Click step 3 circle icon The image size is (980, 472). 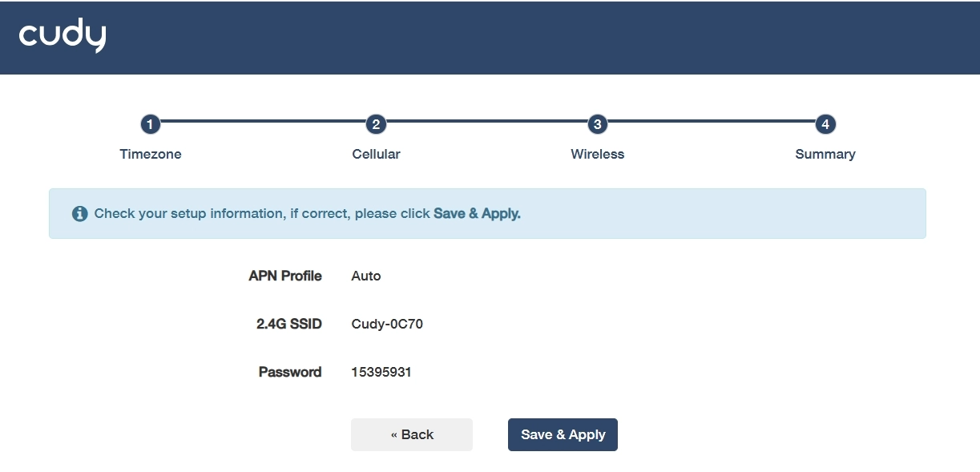click(x=597, y=124)
